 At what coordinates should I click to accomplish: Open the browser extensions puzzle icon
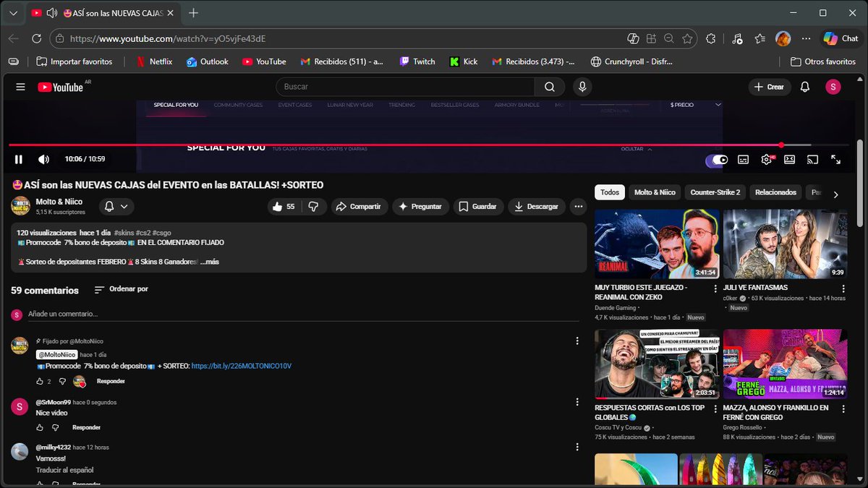tap(710, 38)
